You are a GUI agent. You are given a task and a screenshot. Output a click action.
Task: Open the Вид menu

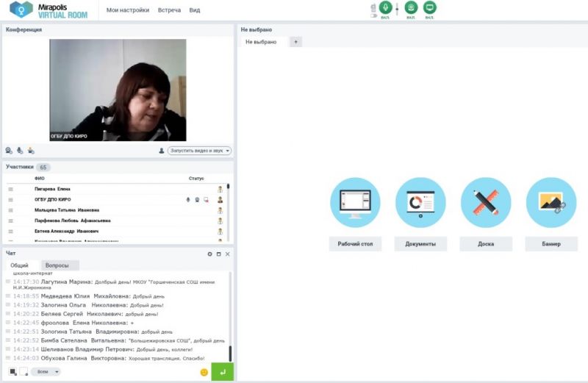[x=195, y=10]
